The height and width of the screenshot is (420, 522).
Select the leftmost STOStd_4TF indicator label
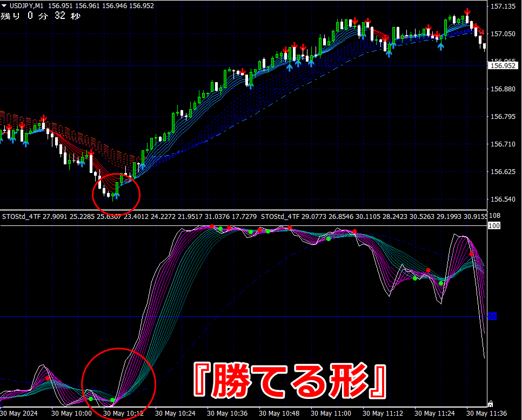21,217
